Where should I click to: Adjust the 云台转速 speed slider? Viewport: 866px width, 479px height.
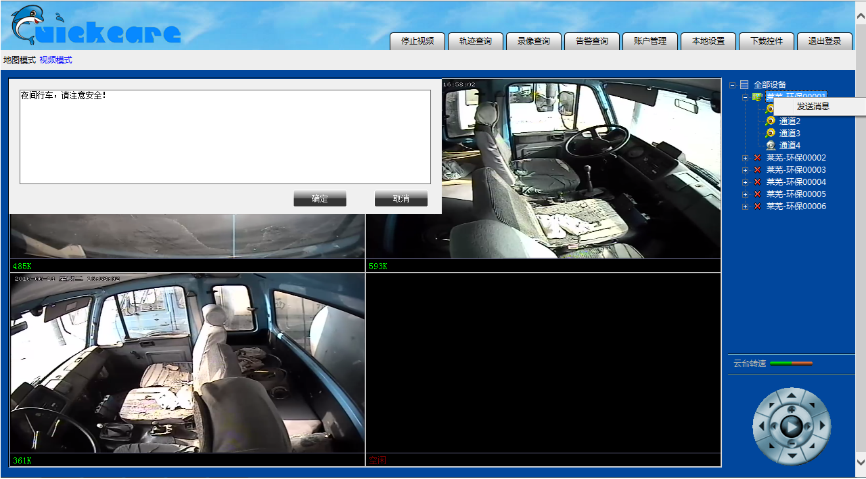(792, 363)
